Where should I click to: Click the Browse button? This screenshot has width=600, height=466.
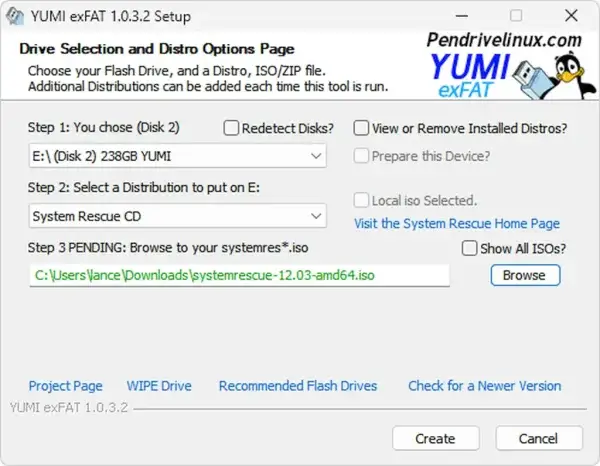[x=524, y=275]
